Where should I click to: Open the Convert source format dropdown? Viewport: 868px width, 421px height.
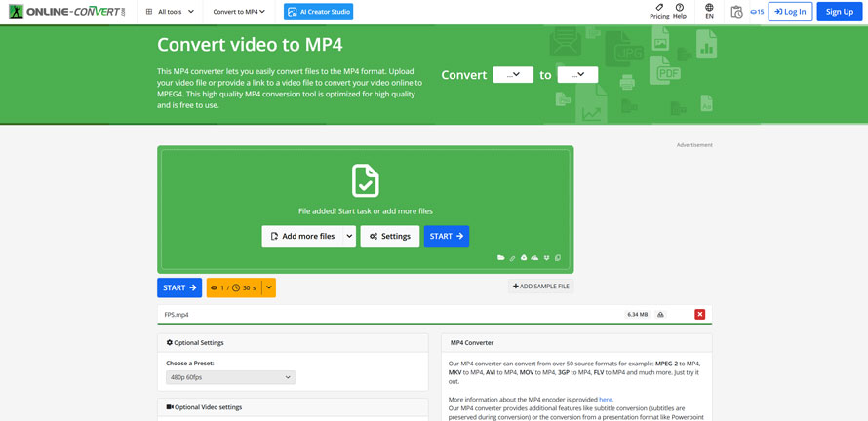(513, 75)
